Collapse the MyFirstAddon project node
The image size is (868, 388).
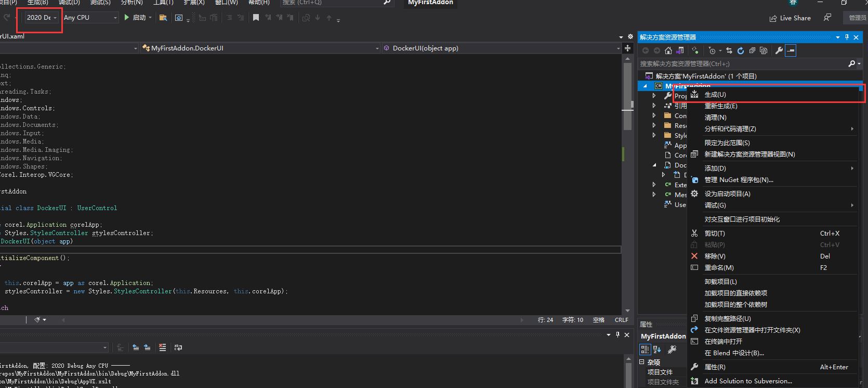tap(645, 86)
